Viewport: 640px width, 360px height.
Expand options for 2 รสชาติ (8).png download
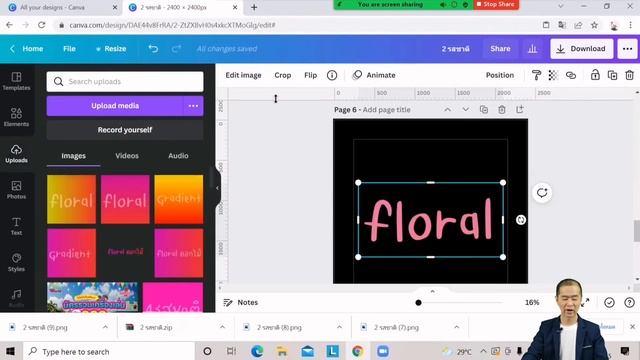pos(339,327)
